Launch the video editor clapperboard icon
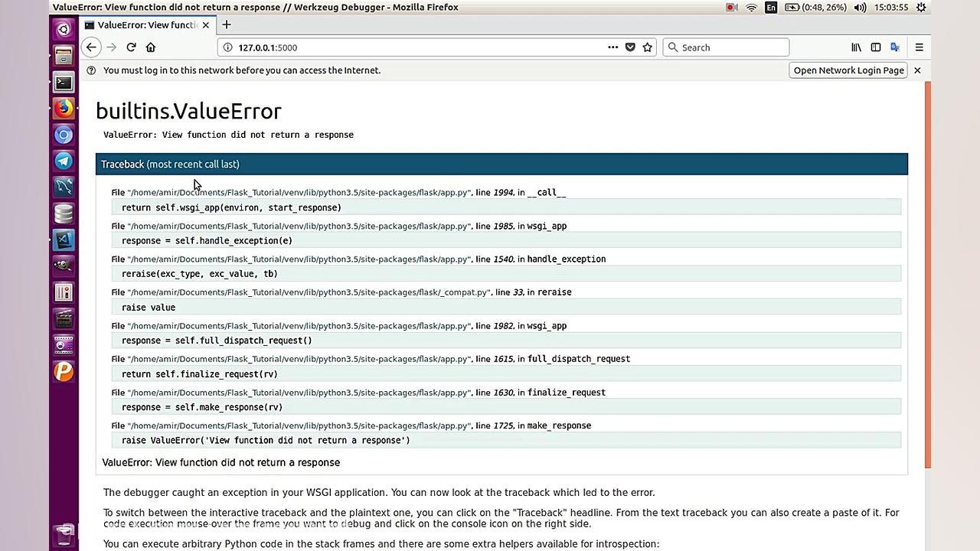 coord(64,318)
